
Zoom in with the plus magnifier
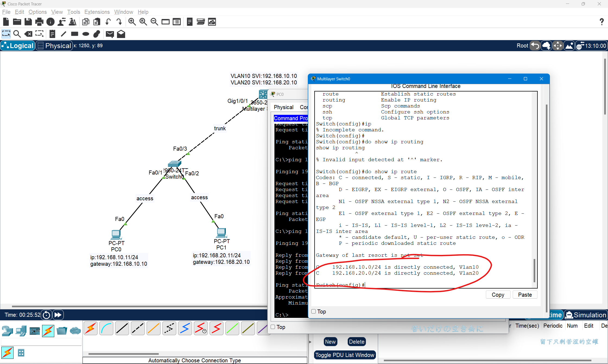tap(132, 22)
